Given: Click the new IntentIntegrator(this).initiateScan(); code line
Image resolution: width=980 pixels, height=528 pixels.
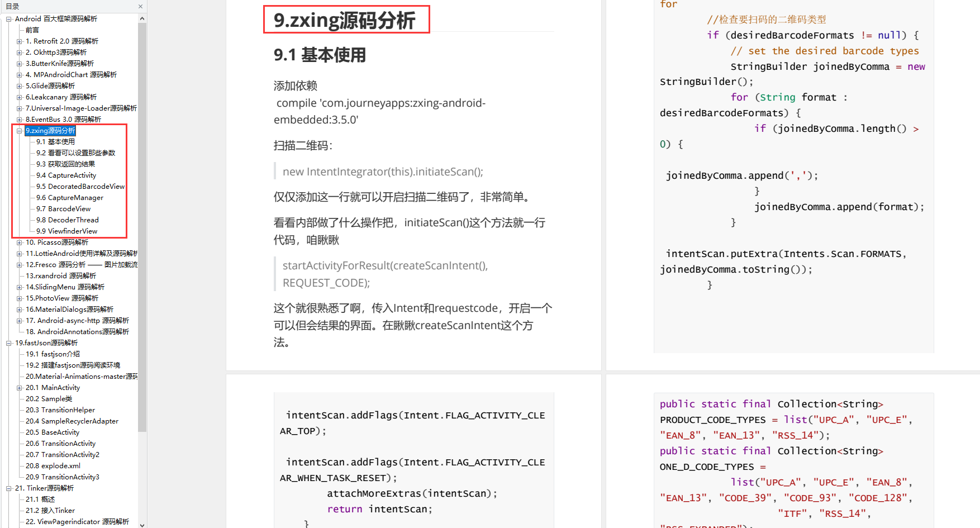Looking at the screenshot, I should pyautogui.click(x=383, y=172).
